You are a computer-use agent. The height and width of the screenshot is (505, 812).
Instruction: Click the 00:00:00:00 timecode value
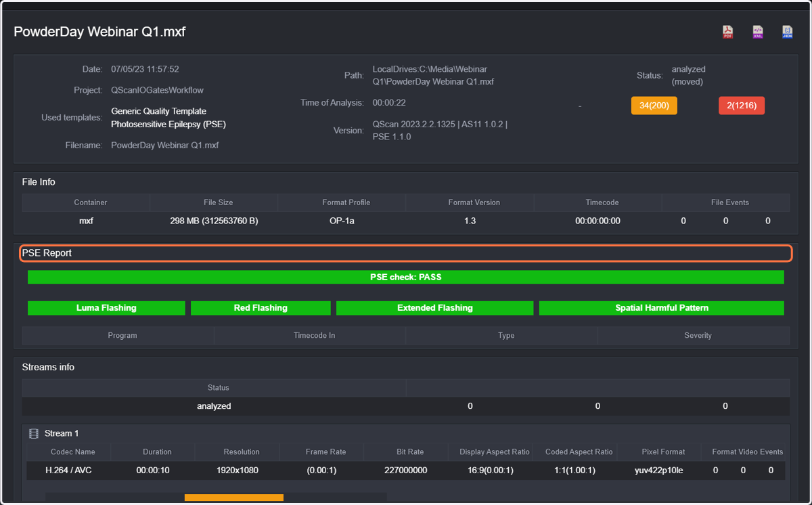tap(597, 221)
